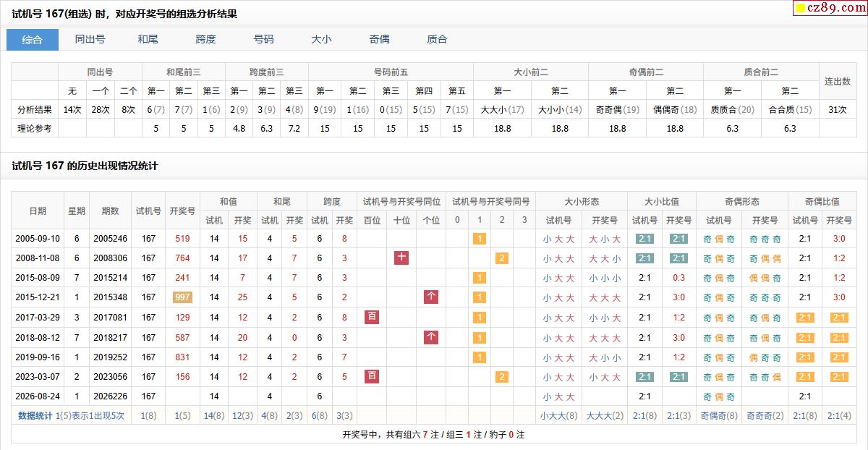This screenshot has height=450, width=868.
Task: Select the 号码 tab
Action: pos(264,40)
